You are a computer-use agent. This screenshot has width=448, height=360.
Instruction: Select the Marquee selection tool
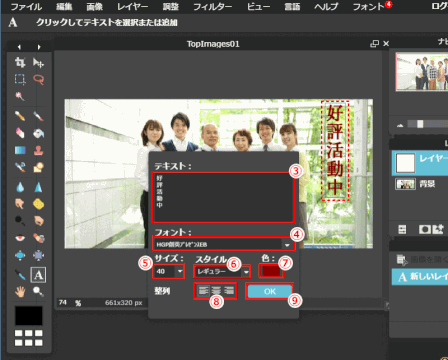point(20,79)
